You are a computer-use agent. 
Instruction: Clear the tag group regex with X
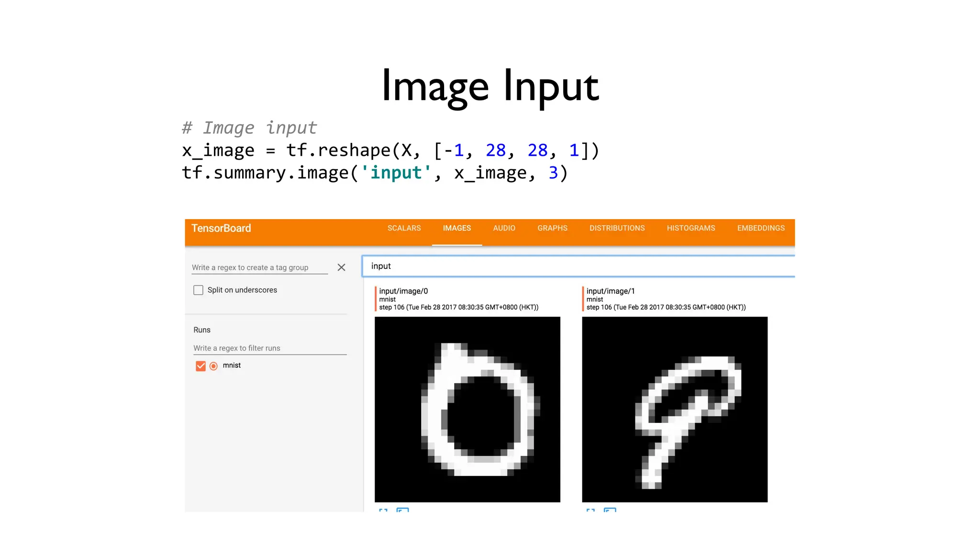pyautogui.click(x=341, y=267)
